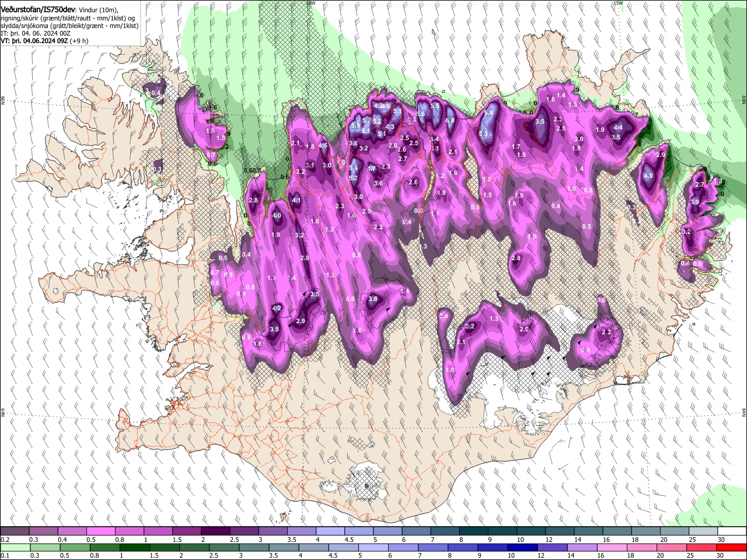
Task: Click the "IT: þri. 04. 06. 2024 00Z" line
Action: [x=36, y=33]
